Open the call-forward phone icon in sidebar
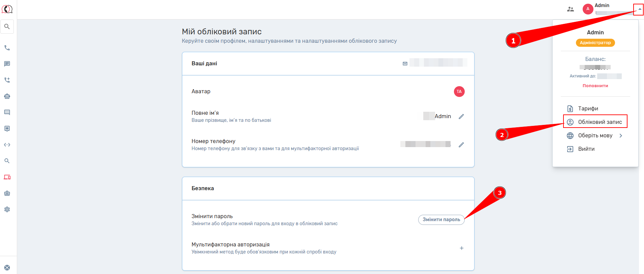 (7, 80)
